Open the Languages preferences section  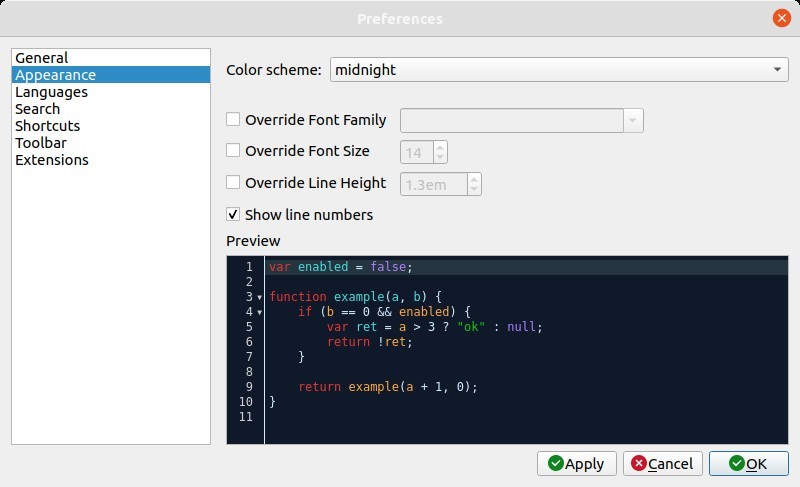(x=51, y=92)
